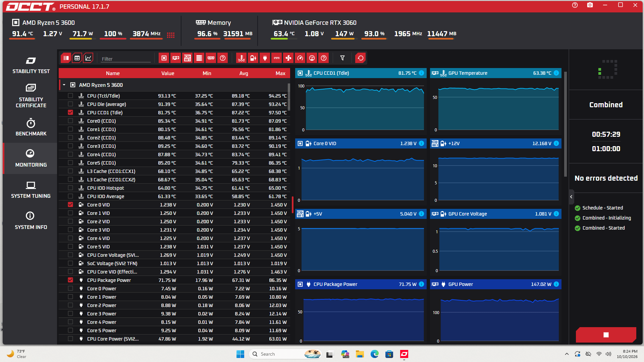Open the Stability Test section
The height and width of the screenshot is (362, 644).
31,65
